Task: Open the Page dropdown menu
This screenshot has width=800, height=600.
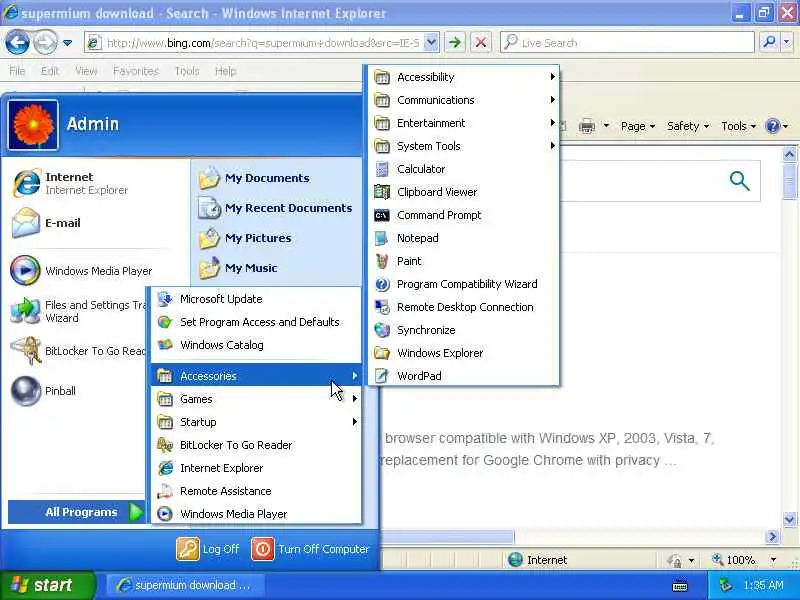Action: (637, 126)
